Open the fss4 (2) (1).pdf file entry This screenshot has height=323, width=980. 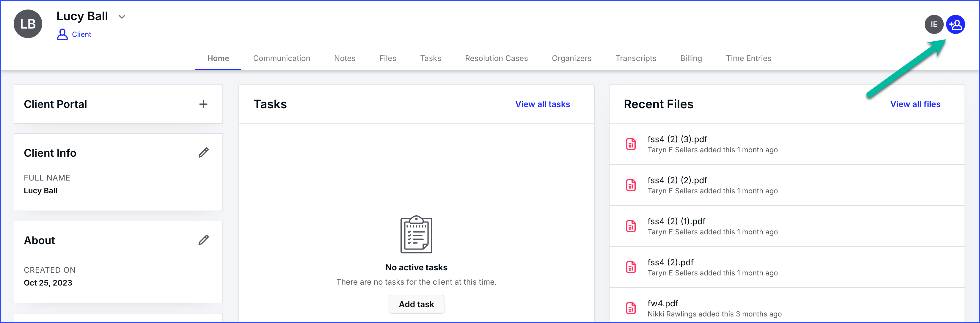[x=676, y=221]
